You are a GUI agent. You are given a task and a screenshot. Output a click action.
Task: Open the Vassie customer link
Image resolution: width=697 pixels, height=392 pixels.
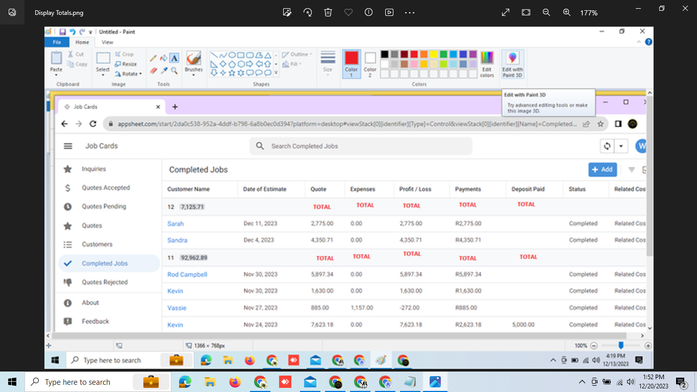pyautogui.click(x=176, y=308)
